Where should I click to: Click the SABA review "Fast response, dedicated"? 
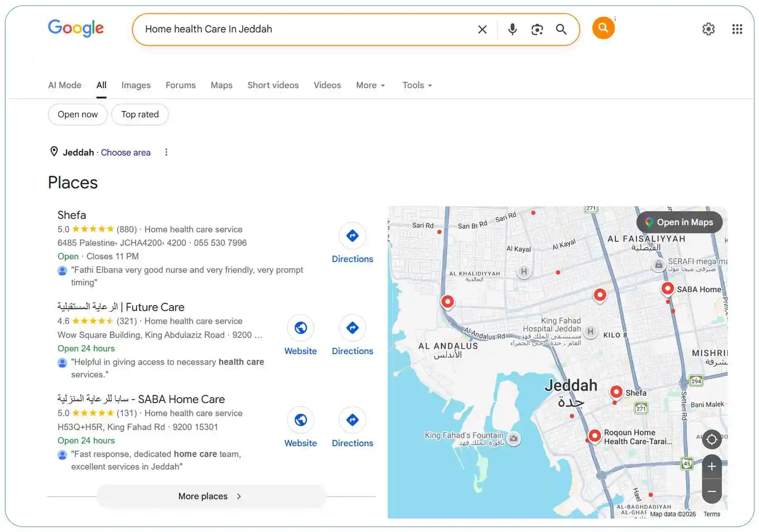(x=156, y=460)
